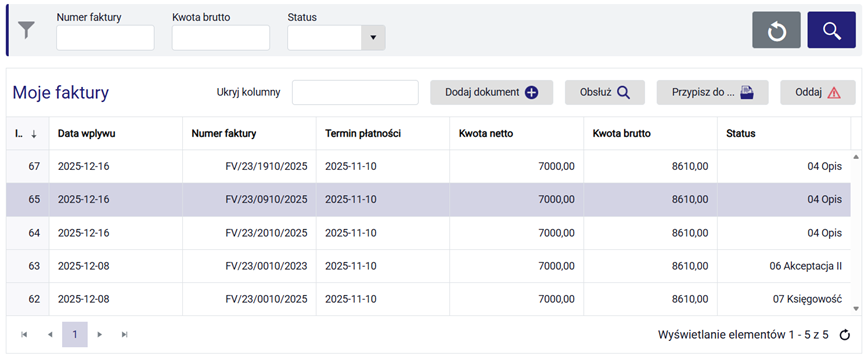The height and width of the screenshot is (360, 868).
Task: Refresh the table with the pager reload icon
Action: 845,335
